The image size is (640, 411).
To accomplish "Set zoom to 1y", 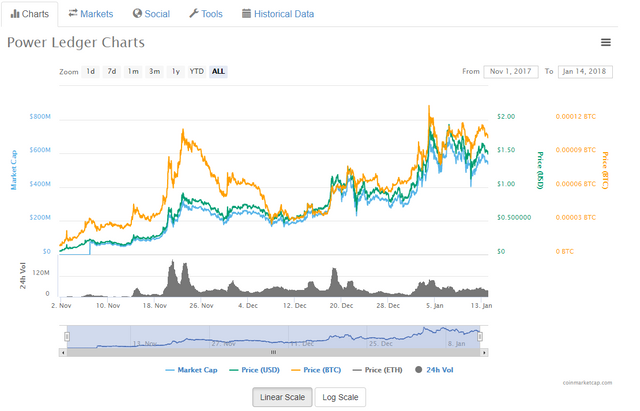I will pos(176,71).
